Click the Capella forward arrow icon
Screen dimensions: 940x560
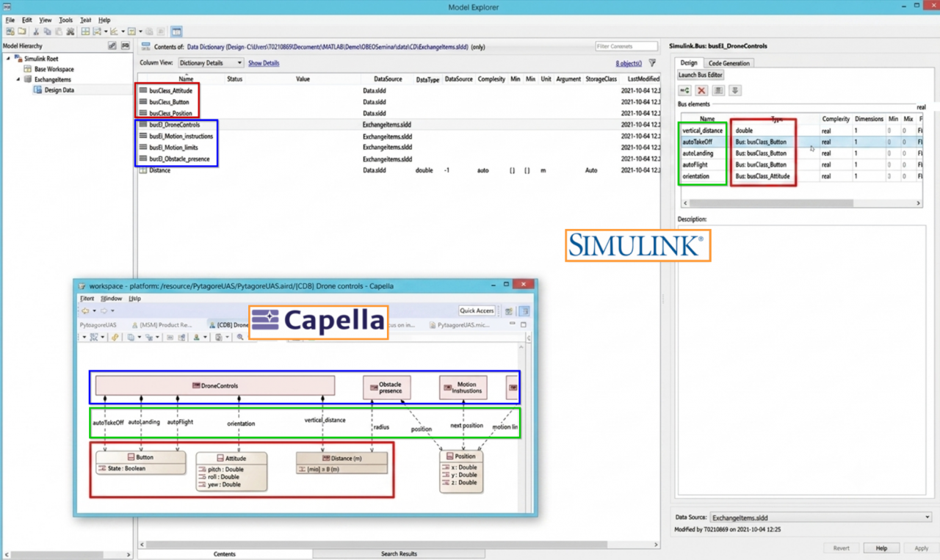[x=104, y=310]
